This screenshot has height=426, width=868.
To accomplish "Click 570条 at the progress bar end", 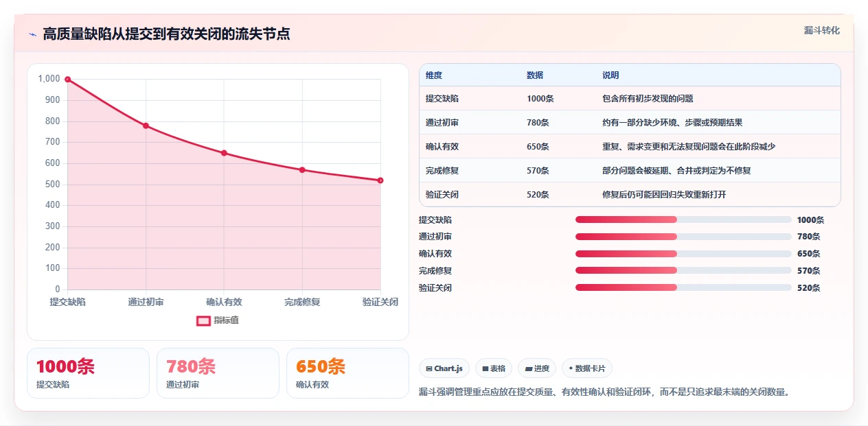I will coord(809,271).
